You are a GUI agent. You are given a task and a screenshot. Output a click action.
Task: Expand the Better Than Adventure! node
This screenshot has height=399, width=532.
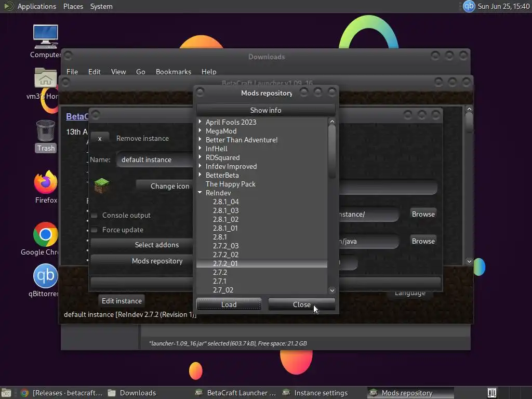pos(200,139)
